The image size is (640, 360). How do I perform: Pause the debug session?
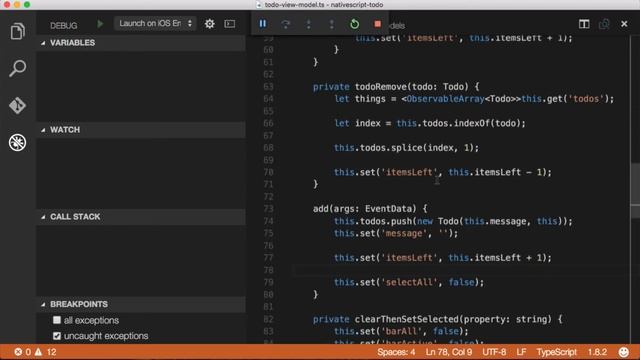pos(263,24)
